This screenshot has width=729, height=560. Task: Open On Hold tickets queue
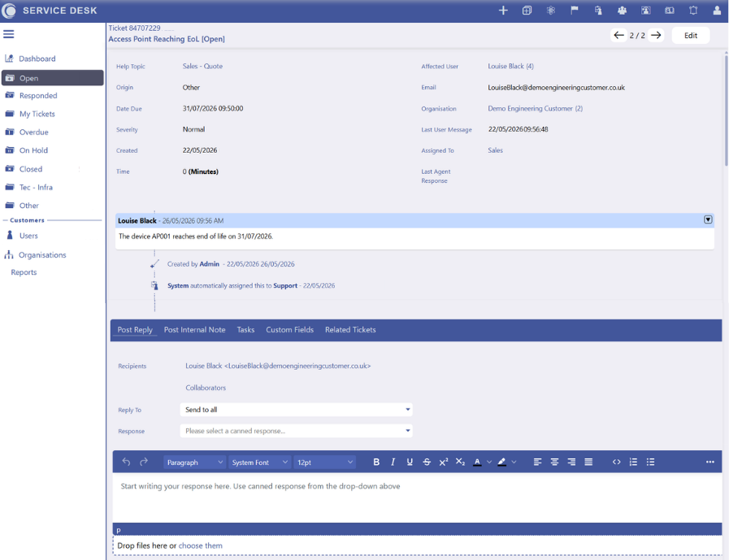click(x=33, y=150)
